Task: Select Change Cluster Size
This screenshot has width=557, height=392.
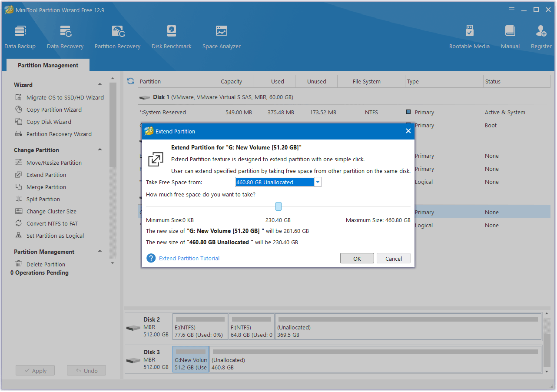Action: pyautogui.click(x=46, y=211)
